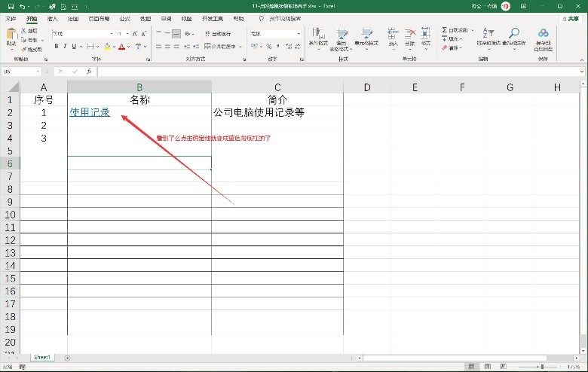The height and width of the screenshot is (372, 588).
Task: Open the Insert ribbon tab
Action: point(53,18)
